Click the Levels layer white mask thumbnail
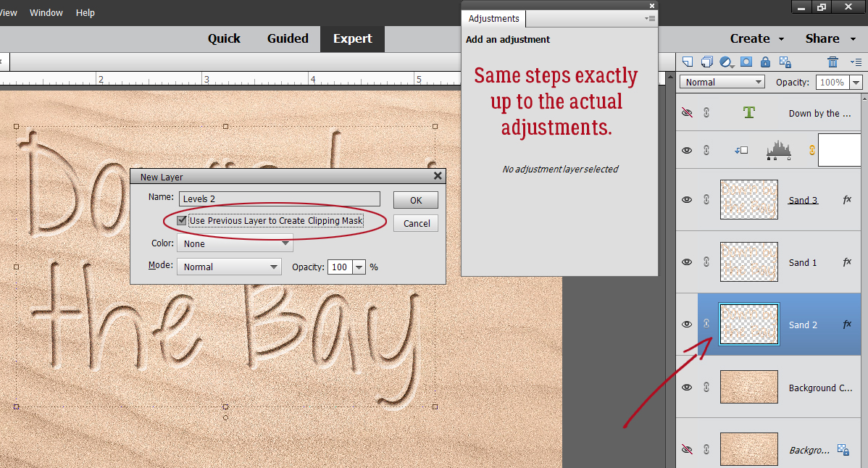The height and width of the screenshot is (468, 868). [841, 151]
